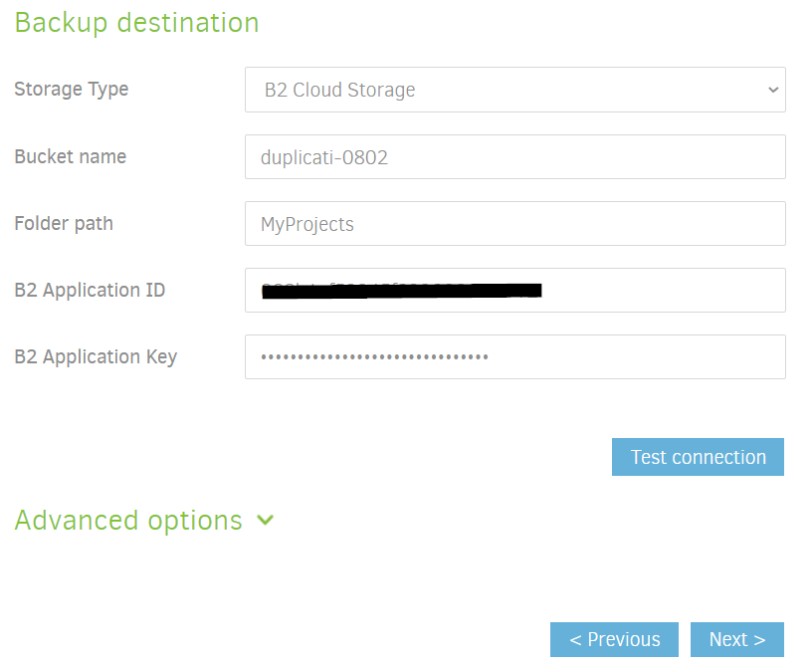Screen dimensions: 812x666
Task: Focus the B2 Application ID field
Action: coord(515,290)
